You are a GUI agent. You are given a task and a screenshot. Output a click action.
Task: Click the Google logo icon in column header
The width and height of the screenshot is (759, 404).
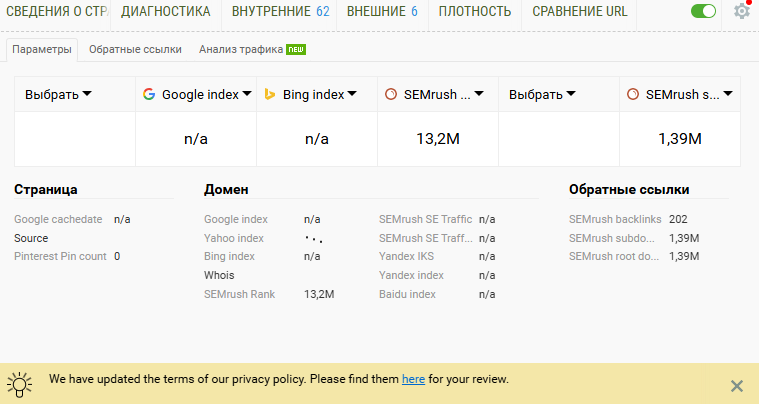point(149,95)
